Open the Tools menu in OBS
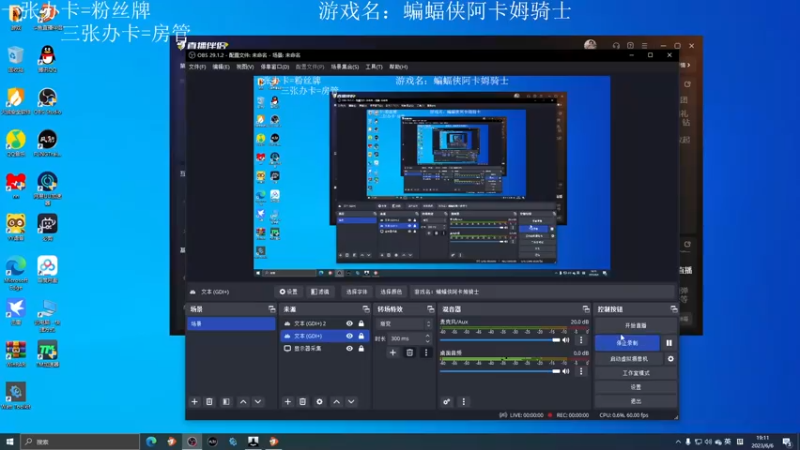Screen dimensions: 800x450 [x=374, y=67]
